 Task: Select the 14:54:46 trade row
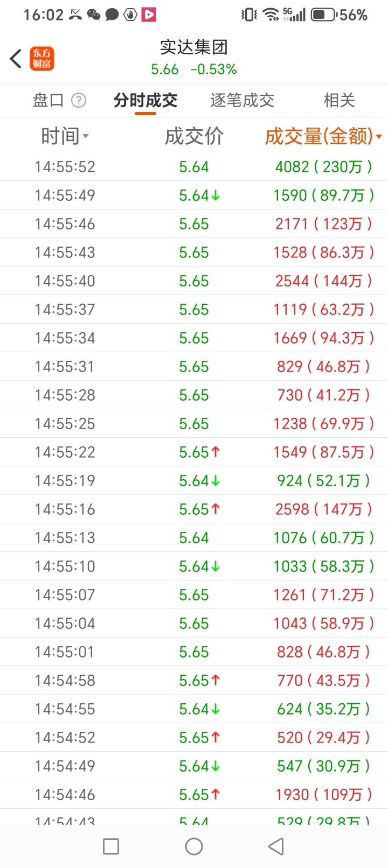(x=194, y=795)
